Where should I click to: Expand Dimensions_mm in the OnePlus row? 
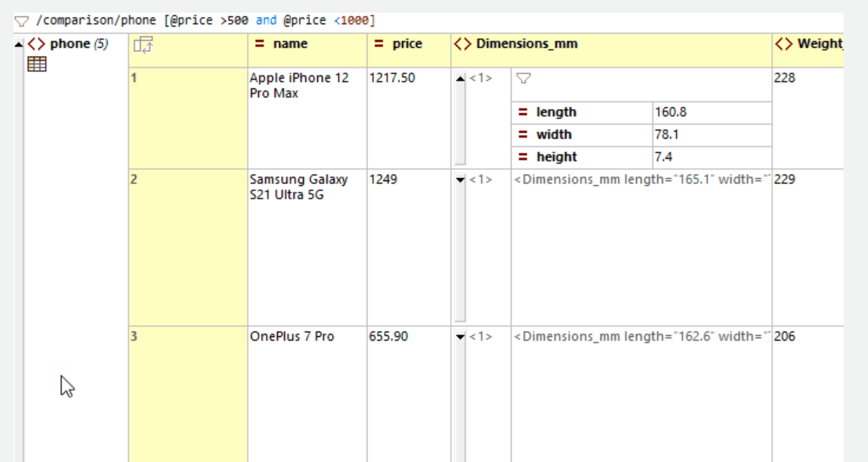coord(460,337)
